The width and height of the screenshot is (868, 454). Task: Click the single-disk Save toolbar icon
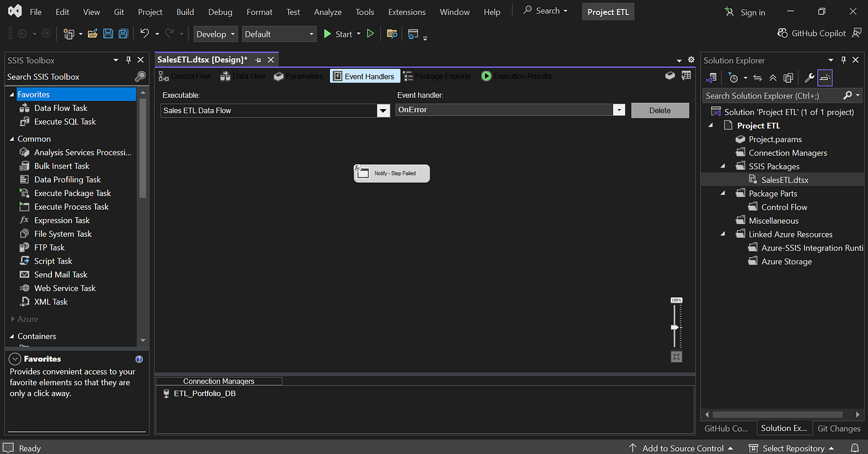click(x=108, y=33)
